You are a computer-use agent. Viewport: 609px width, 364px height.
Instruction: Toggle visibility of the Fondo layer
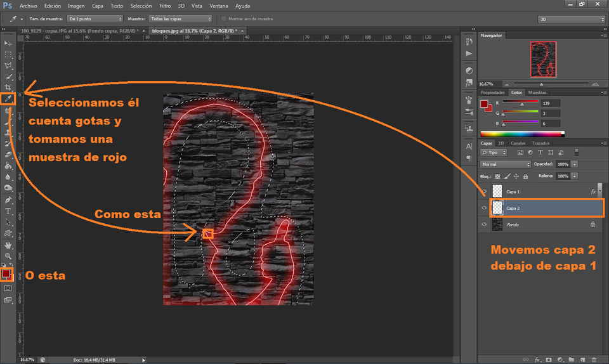pos(485,224)
